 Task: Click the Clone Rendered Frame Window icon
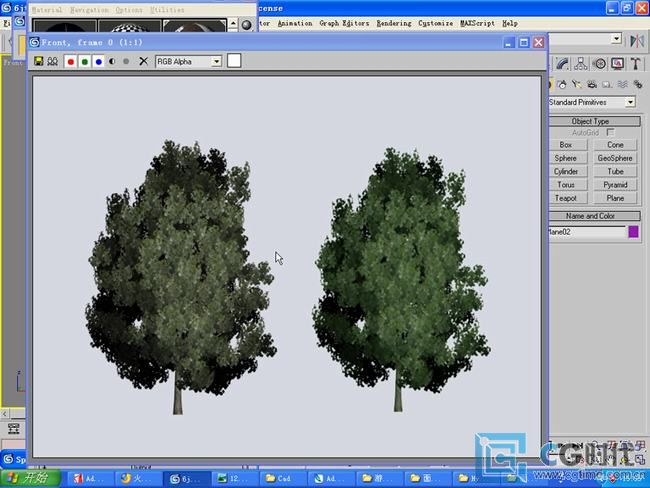tap(52, 61)
